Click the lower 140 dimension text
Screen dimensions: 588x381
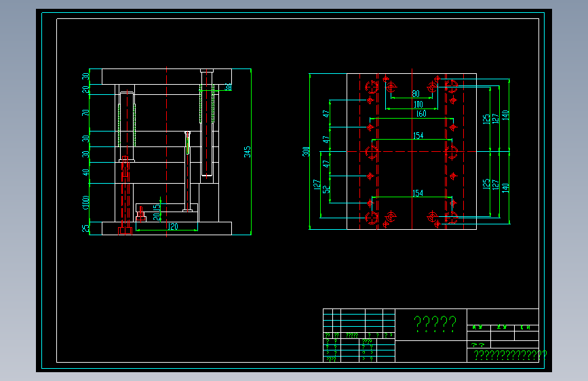click(x=505, y=188)
